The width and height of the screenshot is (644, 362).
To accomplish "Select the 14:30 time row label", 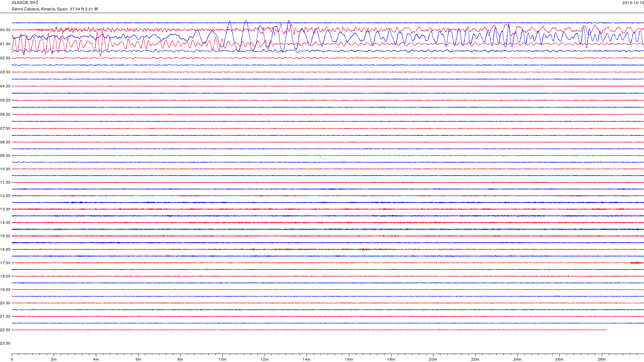I will tap(5, 223).
